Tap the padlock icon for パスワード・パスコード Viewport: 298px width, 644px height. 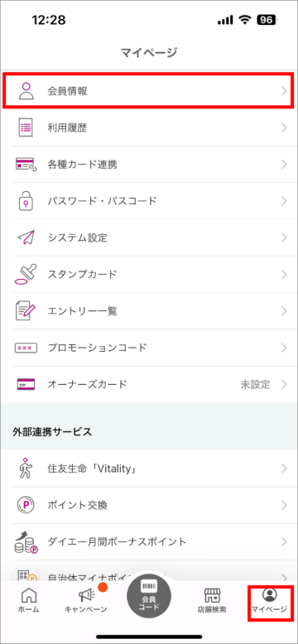pos(26,201)
